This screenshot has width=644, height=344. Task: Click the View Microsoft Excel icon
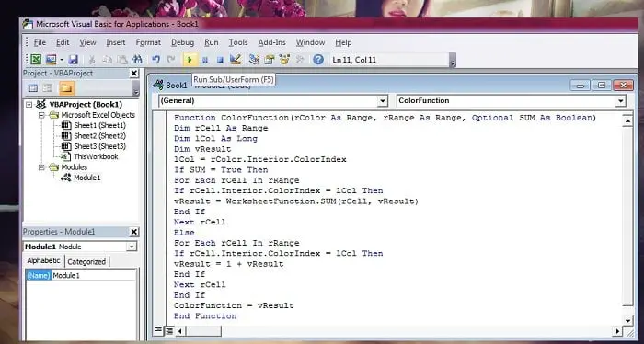click(36, 60)
